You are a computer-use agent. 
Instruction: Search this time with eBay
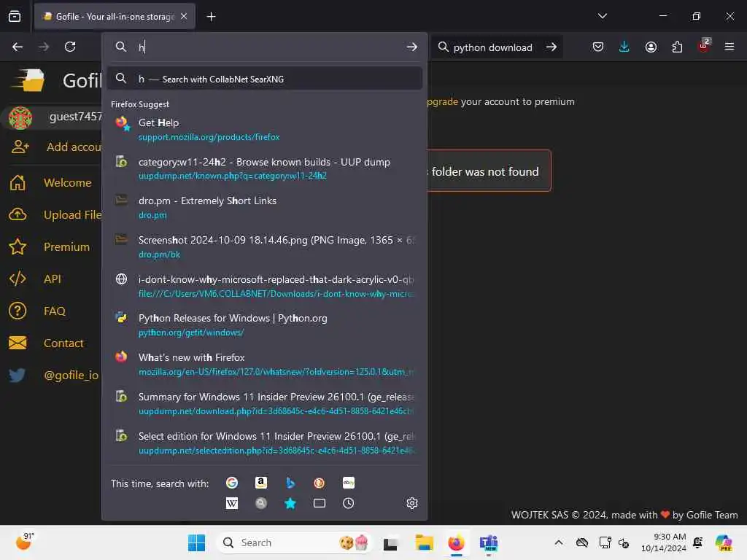point(348,483)
